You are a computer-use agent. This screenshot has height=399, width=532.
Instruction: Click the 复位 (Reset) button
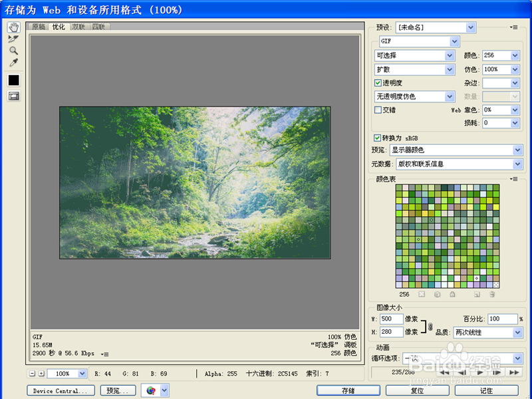pyautogui.click(x=418, y=391)
